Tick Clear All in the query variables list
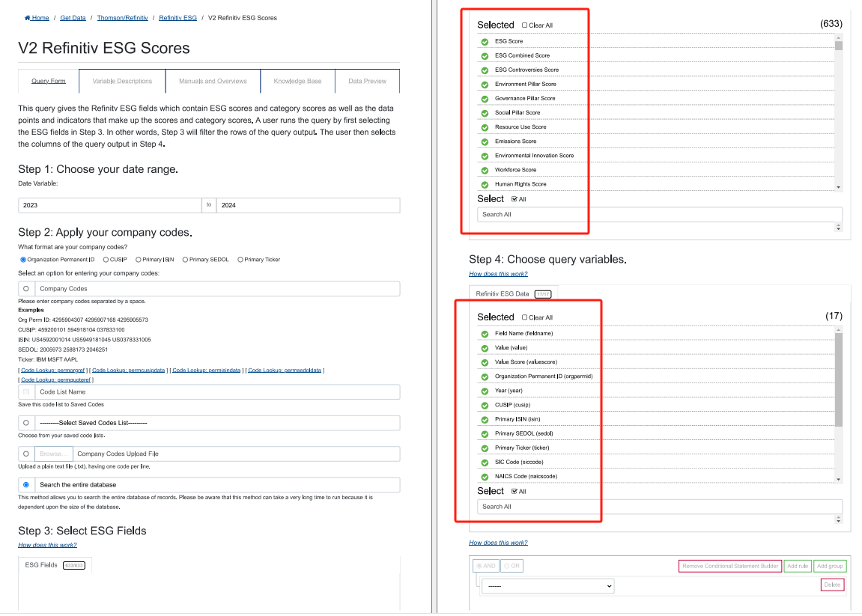This screenshot has height=616, width=862. 524,317
